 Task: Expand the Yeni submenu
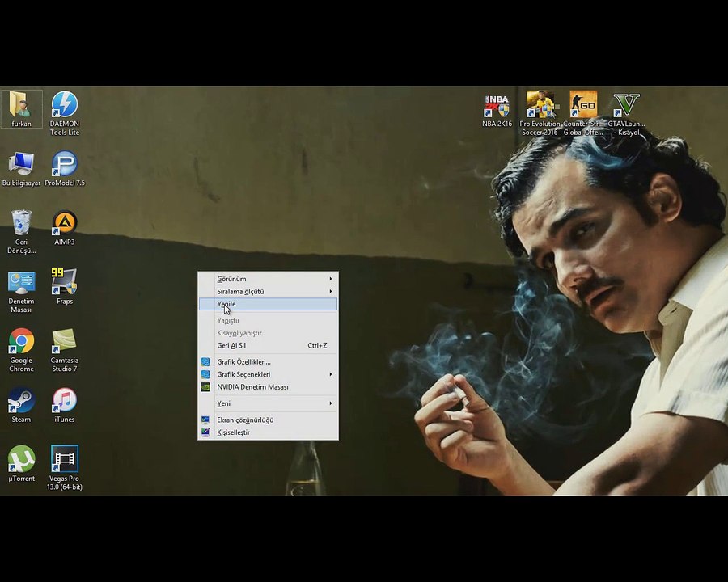tap(268, 403)
